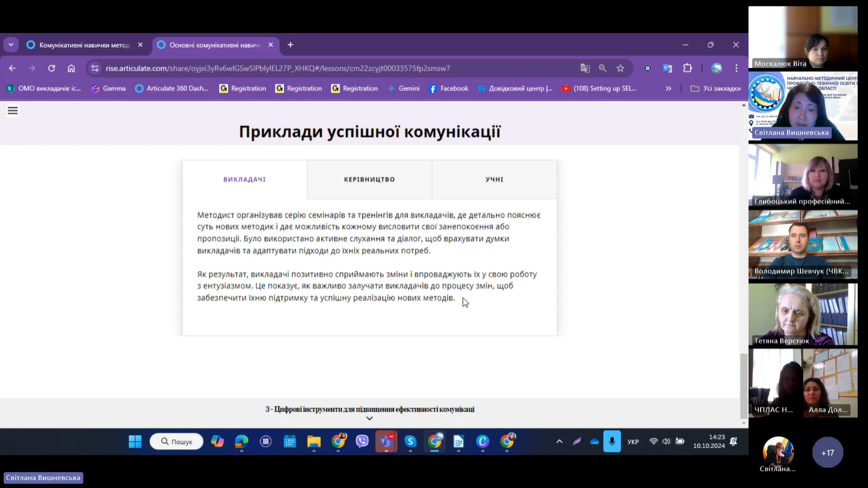Show the +17 additional participants
This screenshot has height=488, width=868.
pyautogui.click(x=827, y=452)
